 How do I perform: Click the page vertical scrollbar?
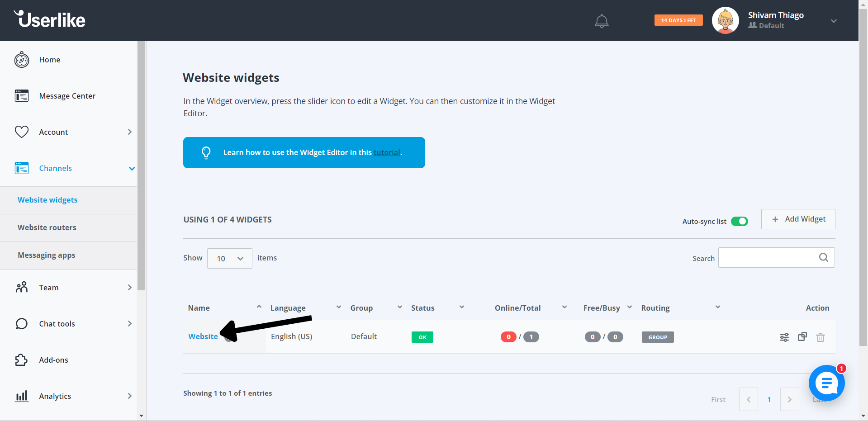point(863,176)
